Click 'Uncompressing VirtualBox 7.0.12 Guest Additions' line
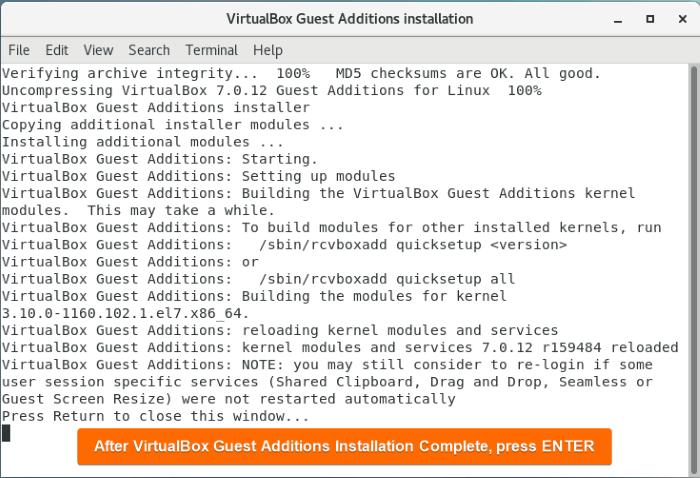The image size is (700, 478). pos(271,91)
